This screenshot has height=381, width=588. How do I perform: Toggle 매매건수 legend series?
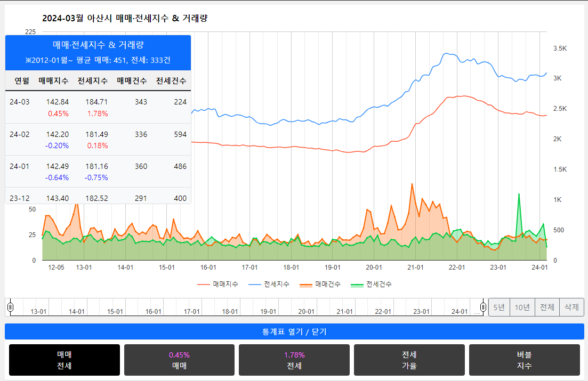coord(320,284)
